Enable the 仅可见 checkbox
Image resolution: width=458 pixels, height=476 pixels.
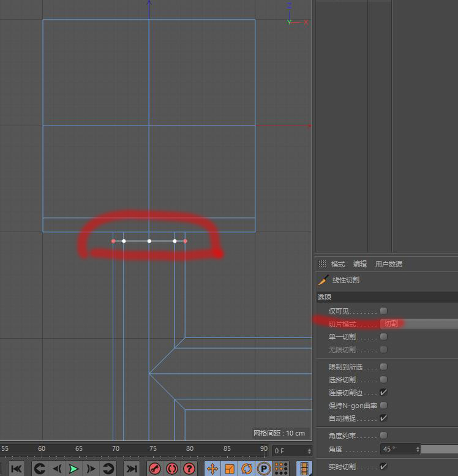(x=383, y=311)
